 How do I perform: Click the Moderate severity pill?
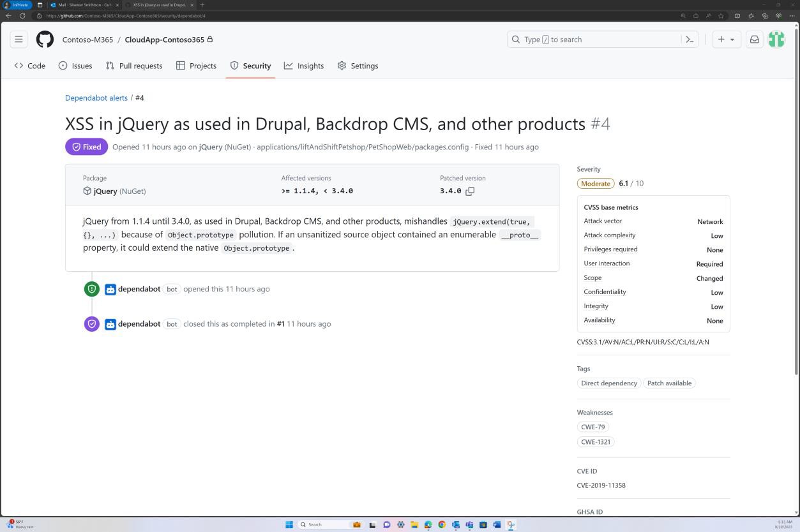click(x=595, y=183)
